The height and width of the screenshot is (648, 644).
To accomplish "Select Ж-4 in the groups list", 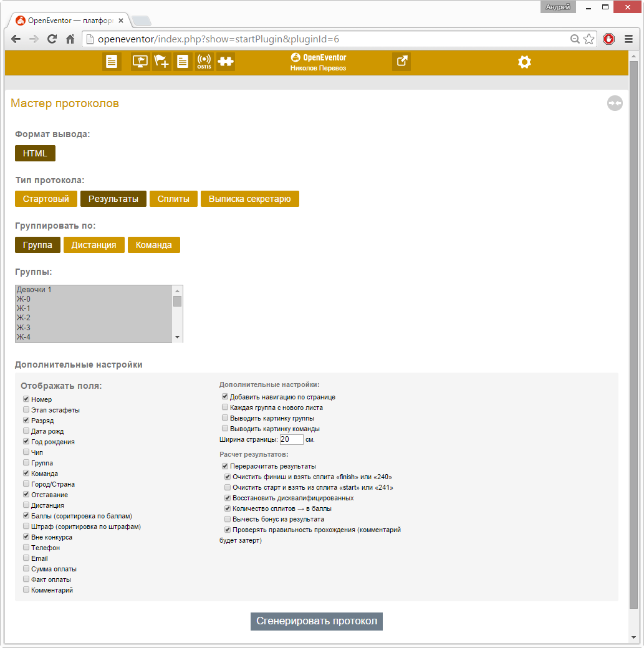I will pos(94,337).
